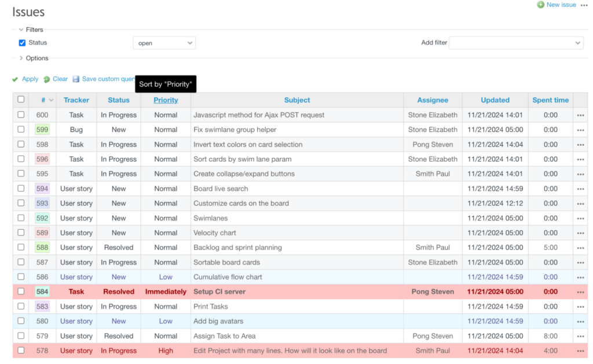Image resolution: width=593 pixels, height=364 pixels.
Task: Click the 5:00 spent time for issue 588
Action: pos(551,247)
